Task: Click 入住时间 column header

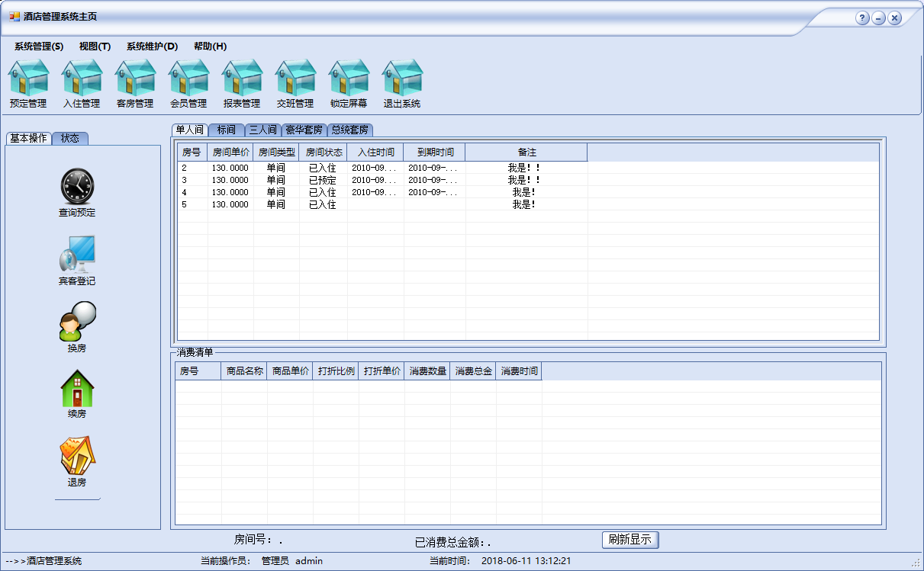Action: (x=375, y=152)
